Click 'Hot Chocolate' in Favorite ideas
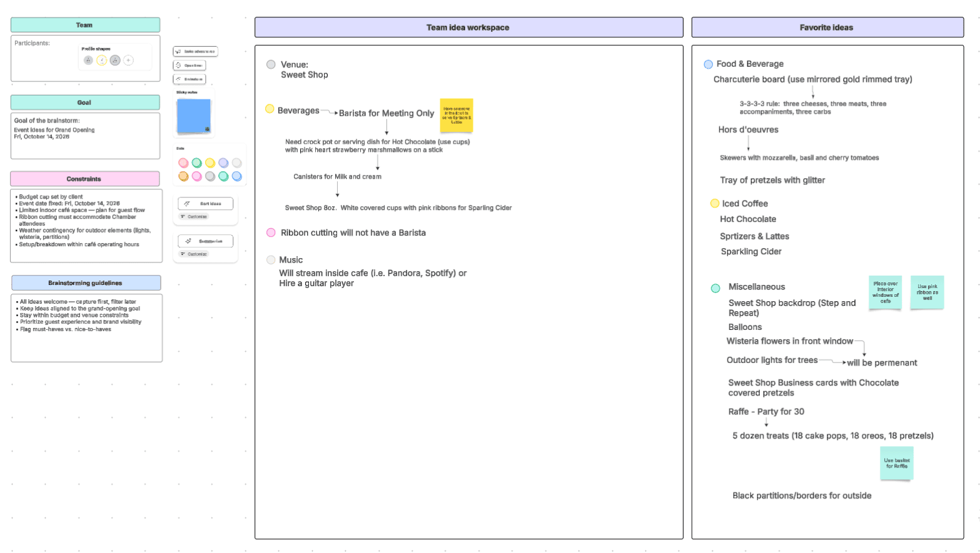Viewport: 980px width, 553px height. 748,219
